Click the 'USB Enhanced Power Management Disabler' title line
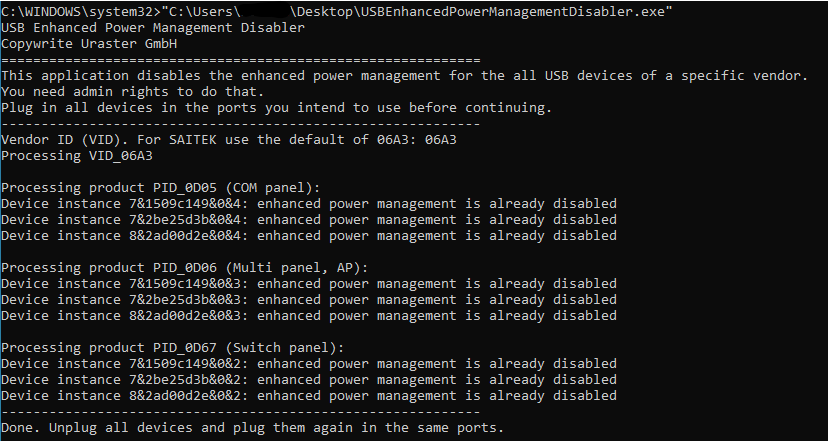Viewport: 828px width, 441px height. (x=153, y=27)
